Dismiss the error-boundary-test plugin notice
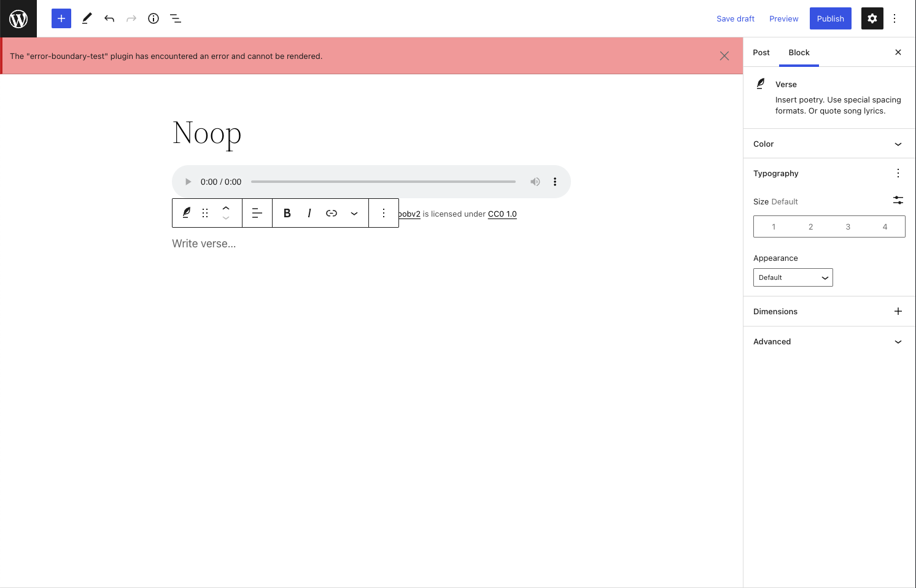916x588 pixels. [x=724, y=56]
